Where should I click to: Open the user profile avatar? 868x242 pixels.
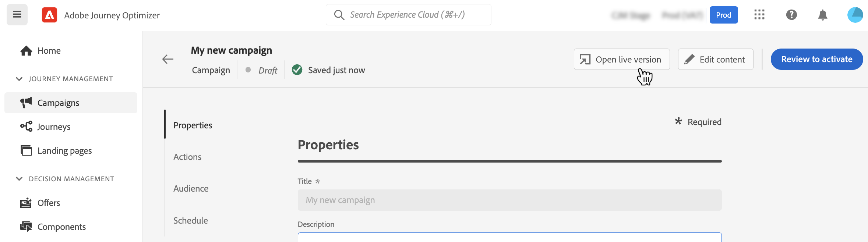pyautogui.click(x=855, y=15)
